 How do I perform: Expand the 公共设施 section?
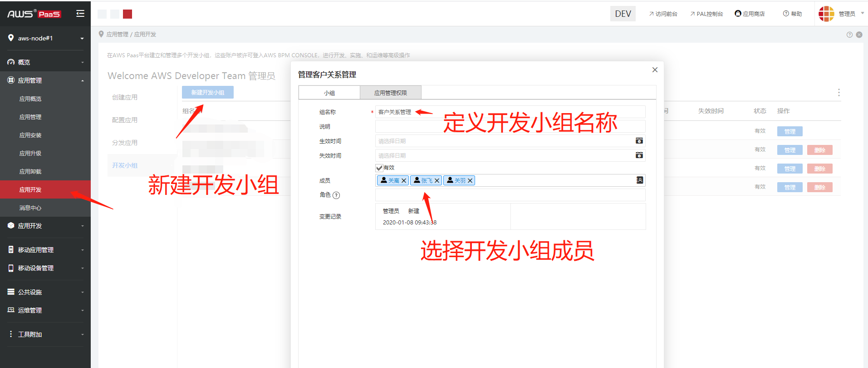(83, 292)
